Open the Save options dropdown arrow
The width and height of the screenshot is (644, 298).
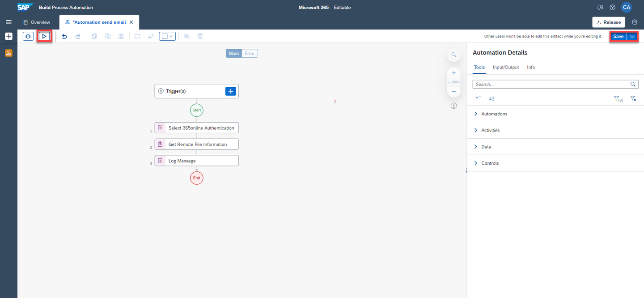click(x=632, y=36)
